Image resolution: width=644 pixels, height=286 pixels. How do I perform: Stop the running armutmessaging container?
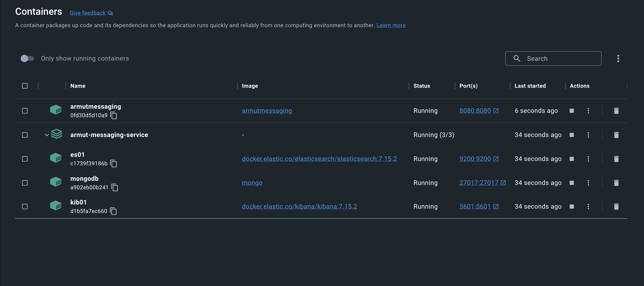click(572, 111)
